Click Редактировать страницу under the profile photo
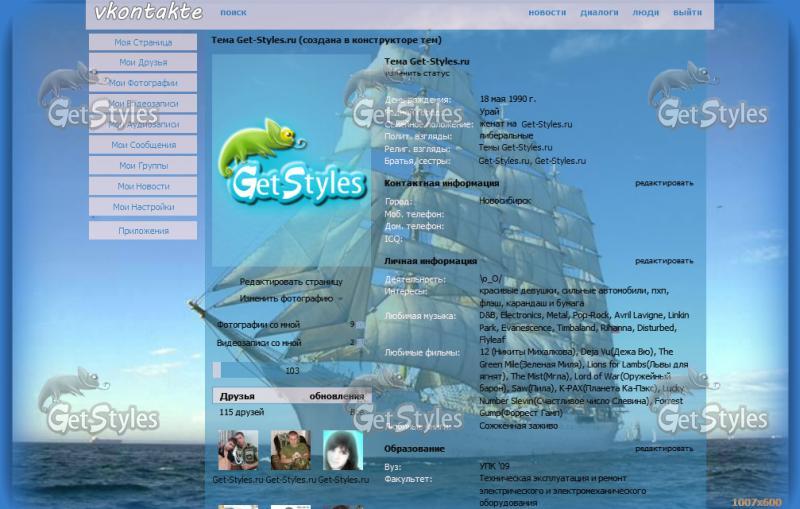 (x=290, y=282)
